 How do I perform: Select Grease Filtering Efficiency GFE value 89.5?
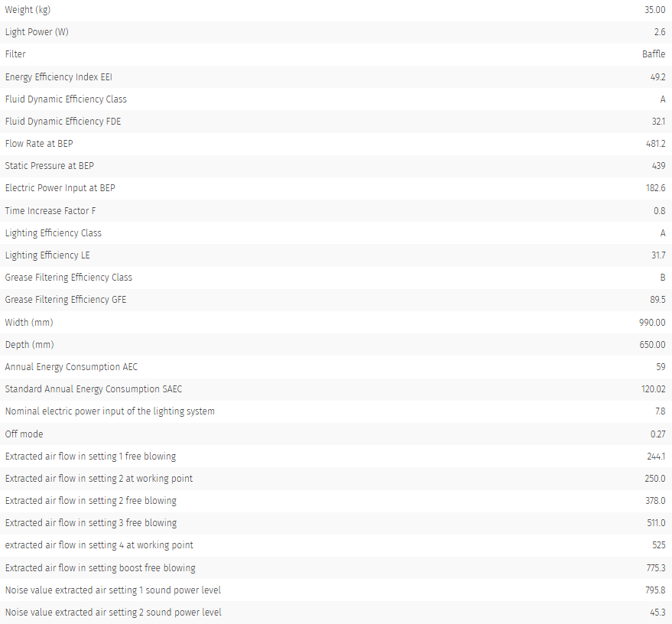pyautogui.click(x=657, y=300)
